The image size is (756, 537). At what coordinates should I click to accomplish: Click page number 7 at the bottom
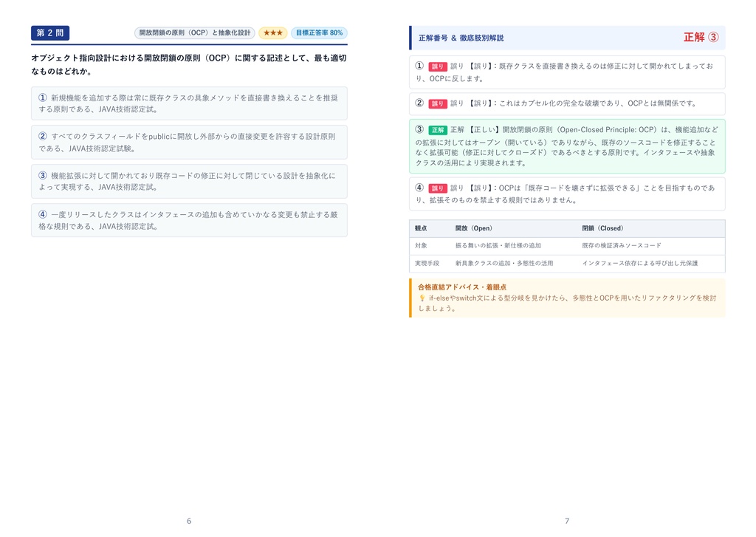567,521
